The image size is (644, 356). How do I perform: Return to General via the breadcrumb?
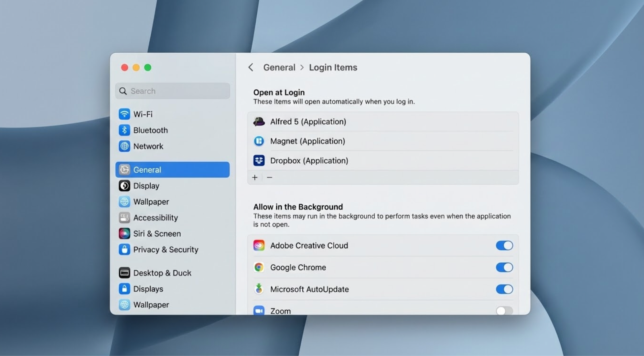tap(279, 67)
